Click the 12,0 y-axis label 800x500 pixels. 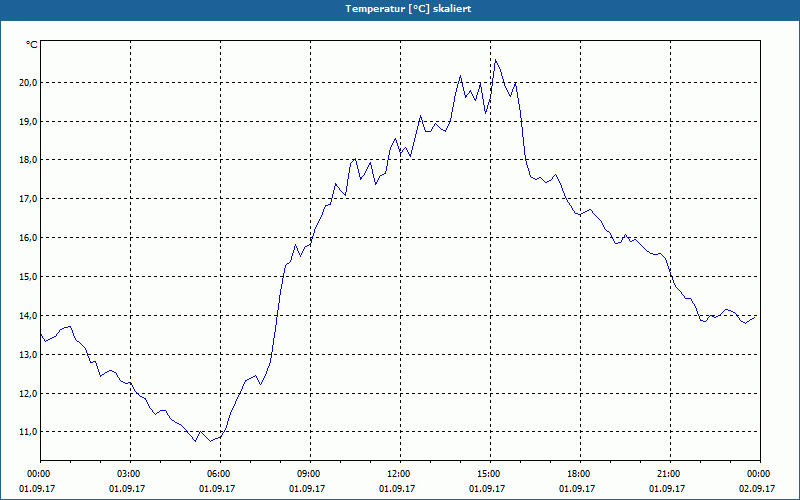[x=29, y=393]
